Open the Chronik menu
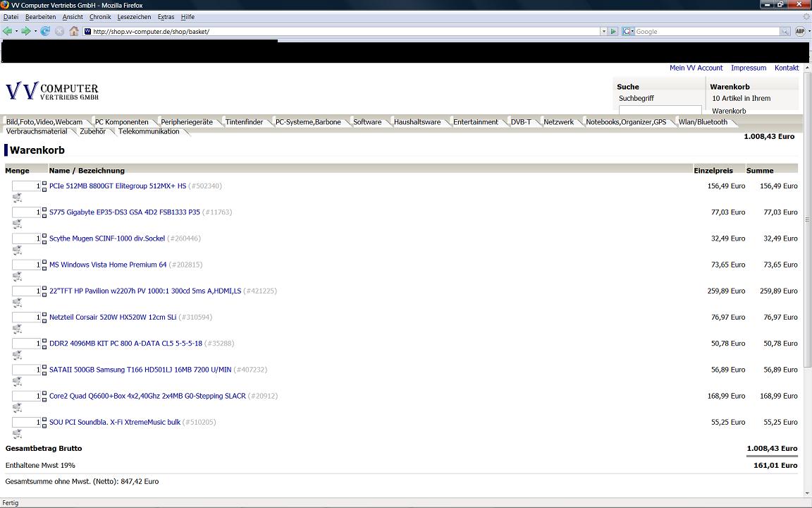Viewport: 812px width, 508px height. pyautogui.click(x=100, y=17)
